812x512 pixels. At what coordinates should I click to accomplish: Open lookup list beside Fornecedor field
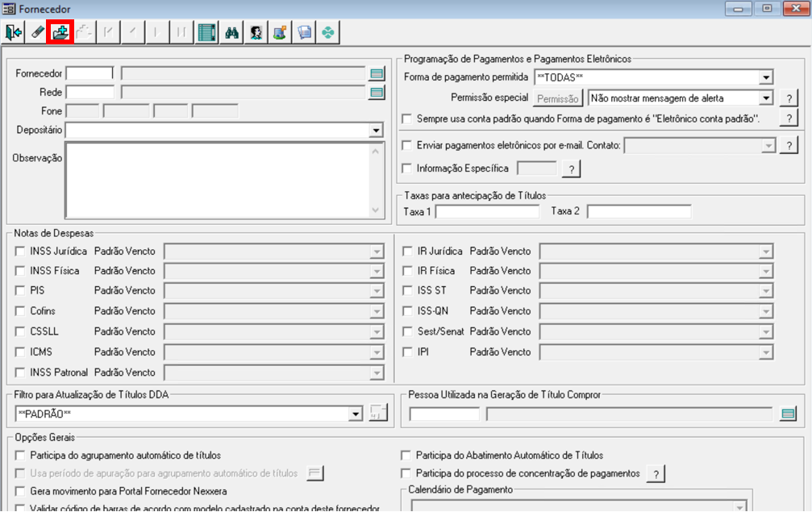377,73
